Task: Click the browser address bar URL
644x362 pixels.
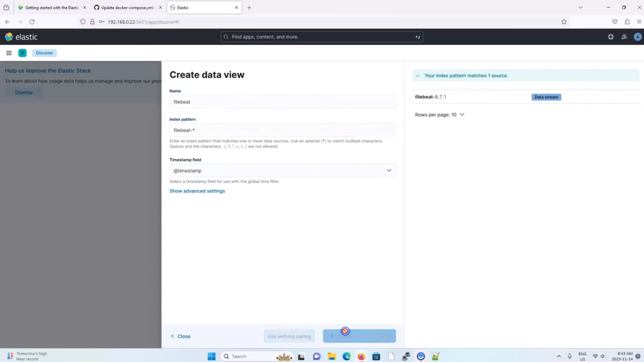Action: [143, 22]
